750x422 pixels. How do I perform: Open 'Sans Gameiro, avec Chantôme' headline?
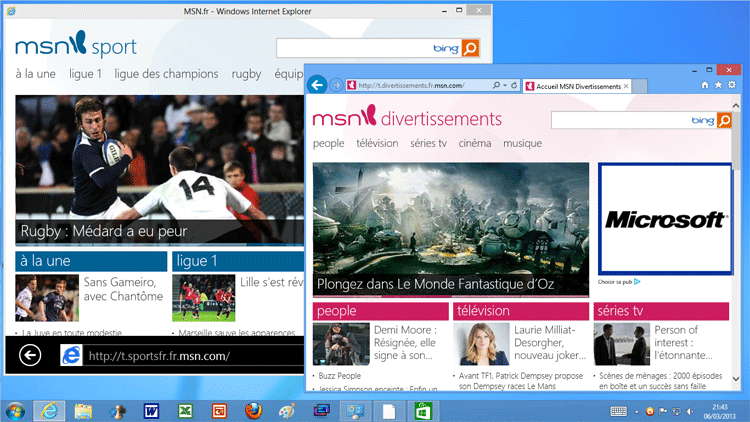[x=123, y=289]
